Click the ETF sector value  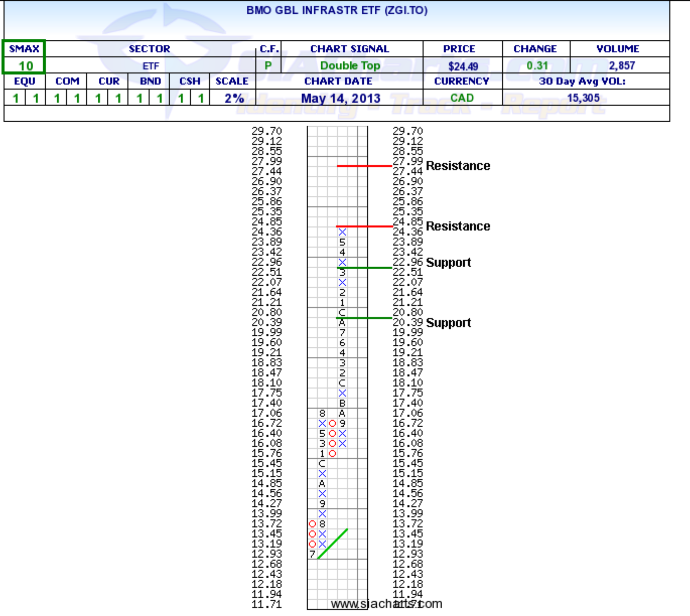click(151, 66)
